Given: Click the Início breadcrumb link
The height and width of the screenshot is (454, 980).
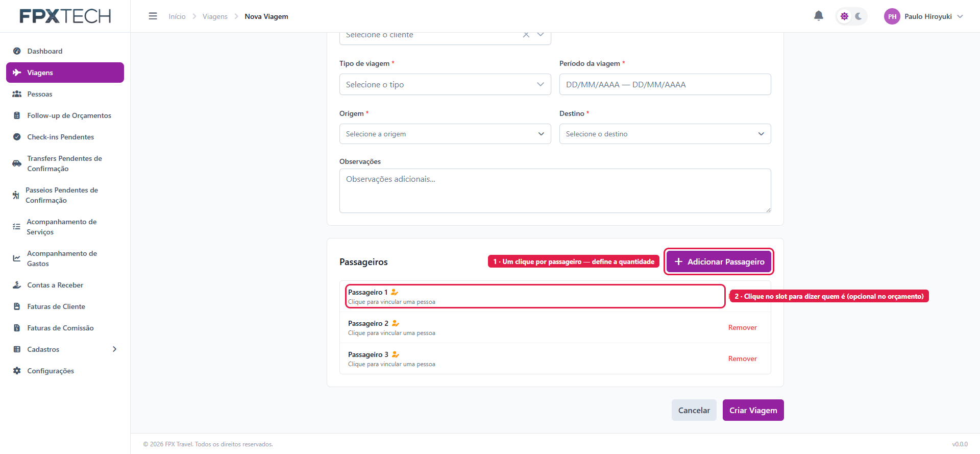Looking at the screenshot, I should 177,16.
